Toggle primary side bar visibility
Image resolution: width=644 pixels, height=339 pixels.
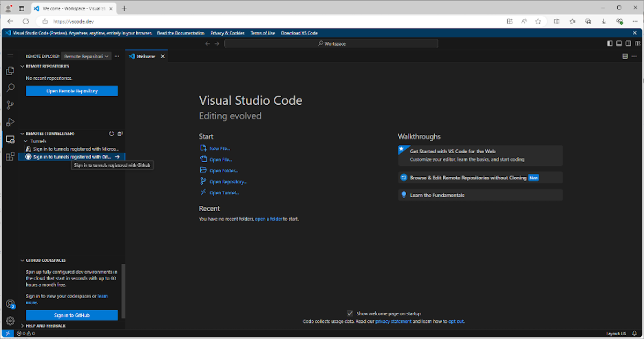pos(610,44)
